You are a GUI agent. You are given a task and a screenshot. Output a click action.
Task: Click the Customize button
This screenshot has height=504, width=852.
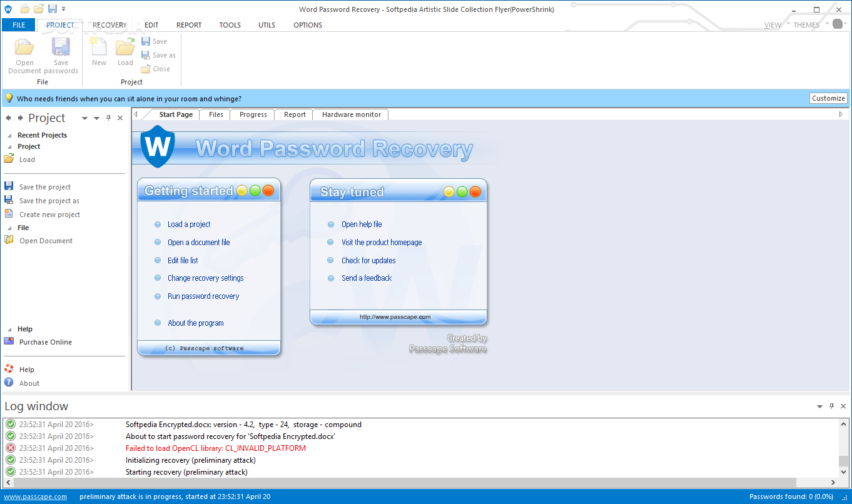coord(828,98)
